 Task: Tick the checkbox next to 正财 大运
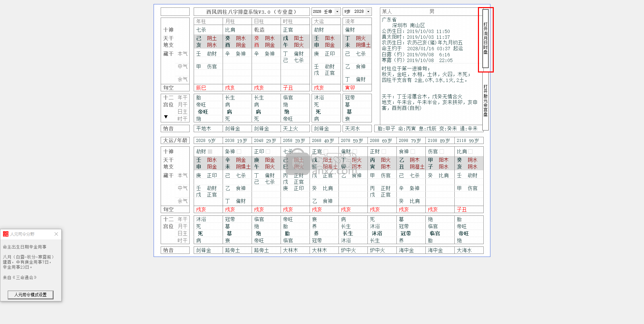[x=384, y=152]
